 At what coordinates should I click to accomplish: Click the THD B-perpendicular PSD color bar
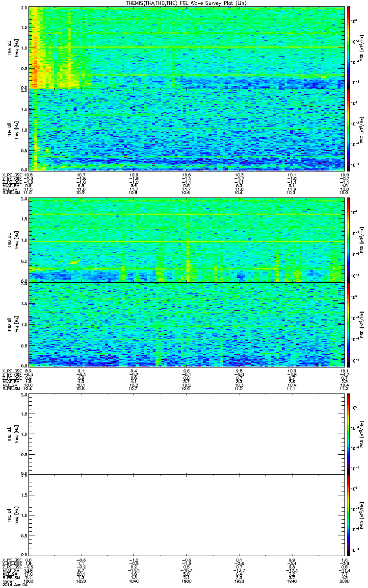coord(348,240)
